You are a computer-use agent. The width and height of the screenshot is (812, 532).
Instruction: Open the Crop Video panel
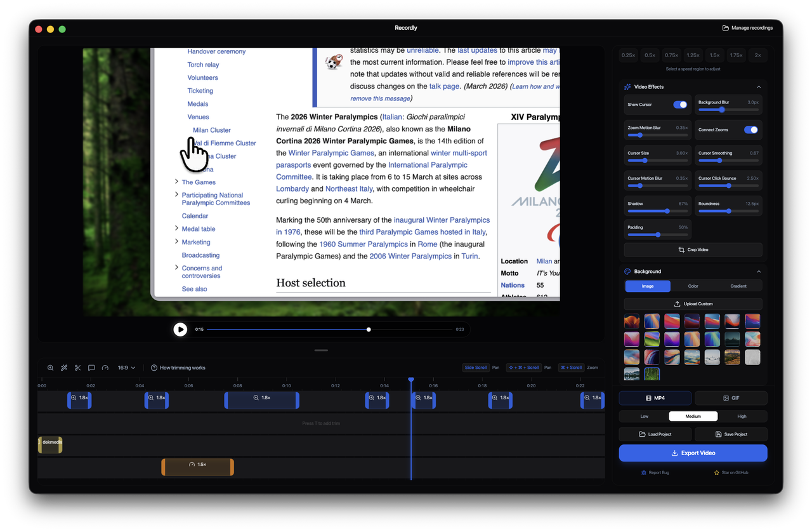[693, 249]
